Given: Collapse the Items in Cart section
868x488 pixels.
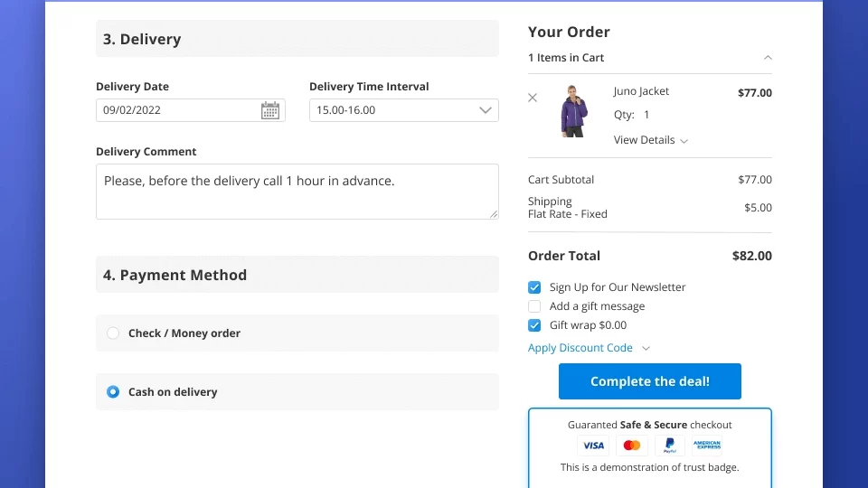Looking at the screenshot, I should tap(768, 58).
